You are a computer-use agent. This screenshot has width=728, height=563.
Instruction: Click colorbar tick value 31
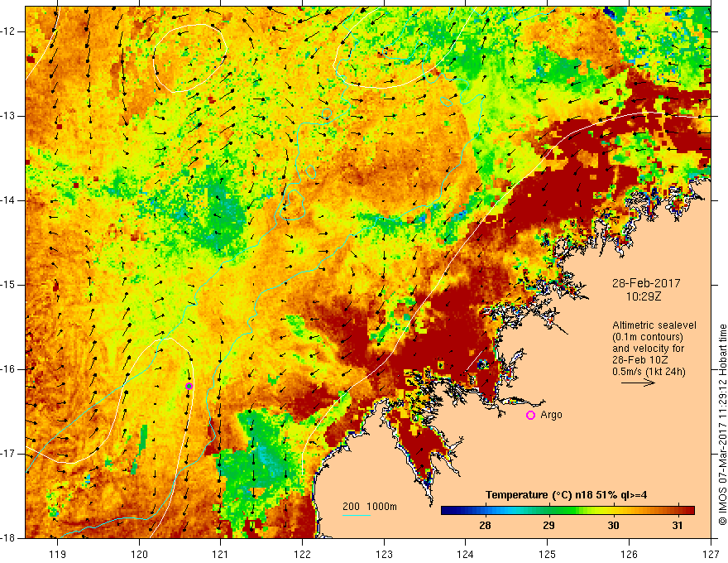pyautogui.click(x=678, y=526)
